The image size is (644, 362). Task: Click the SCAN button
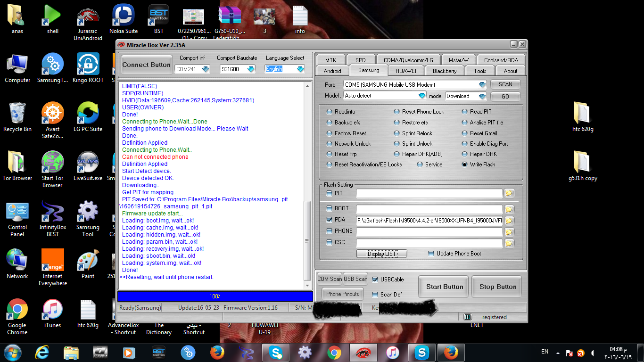pos(505,84)
